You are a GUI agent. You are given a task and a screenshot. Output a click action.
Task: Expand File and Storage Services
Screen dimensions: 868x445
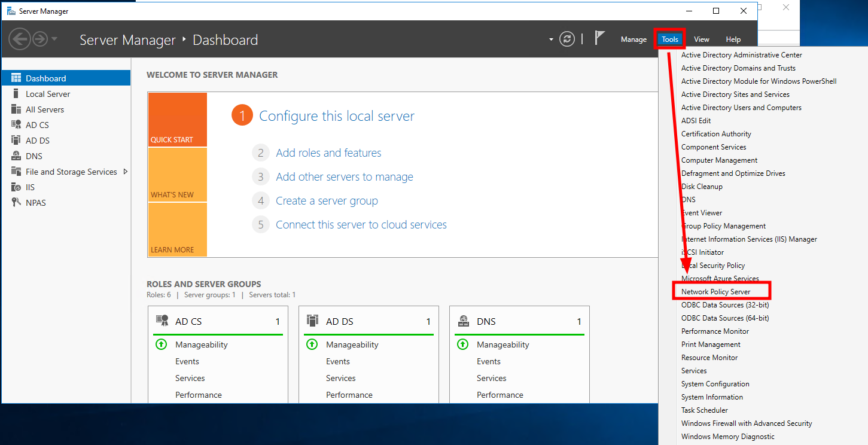point(125,171)
